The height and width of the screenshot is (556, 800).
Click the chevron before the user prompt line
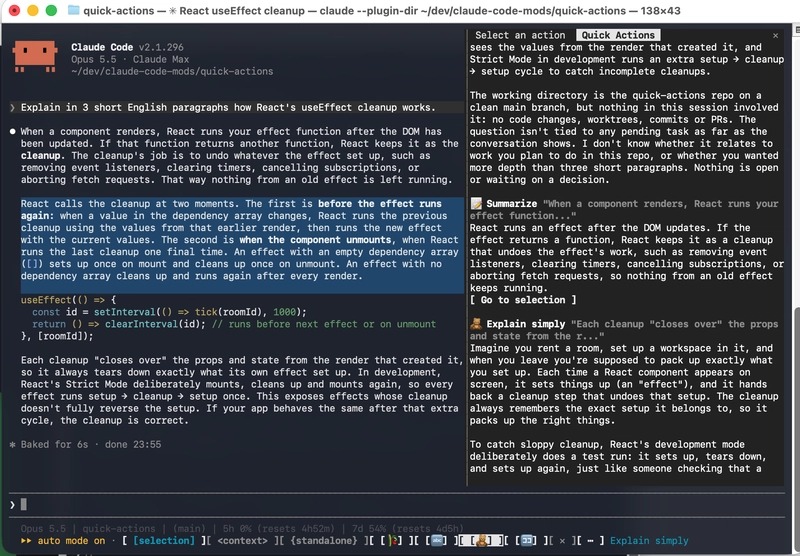pos(12,107)
